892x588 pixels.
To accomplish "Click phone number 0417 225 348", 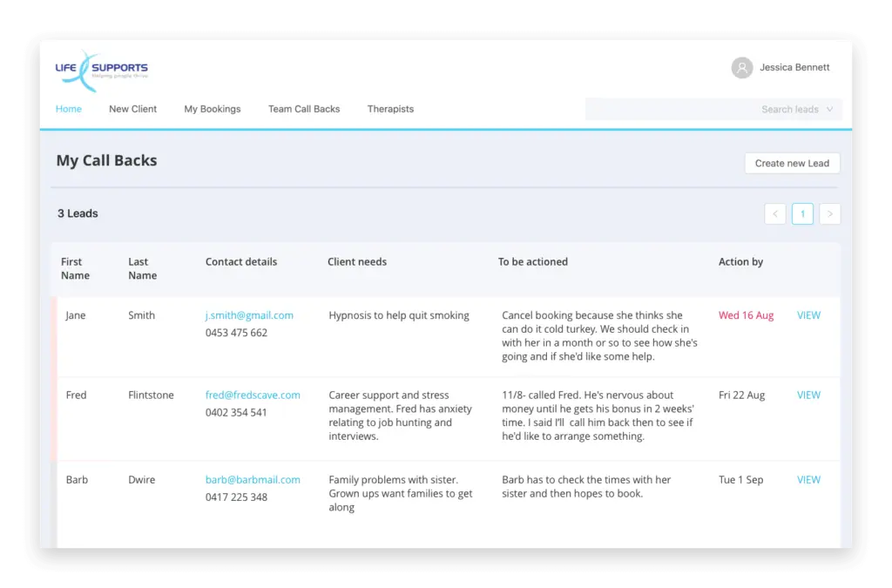I will 236,497.
